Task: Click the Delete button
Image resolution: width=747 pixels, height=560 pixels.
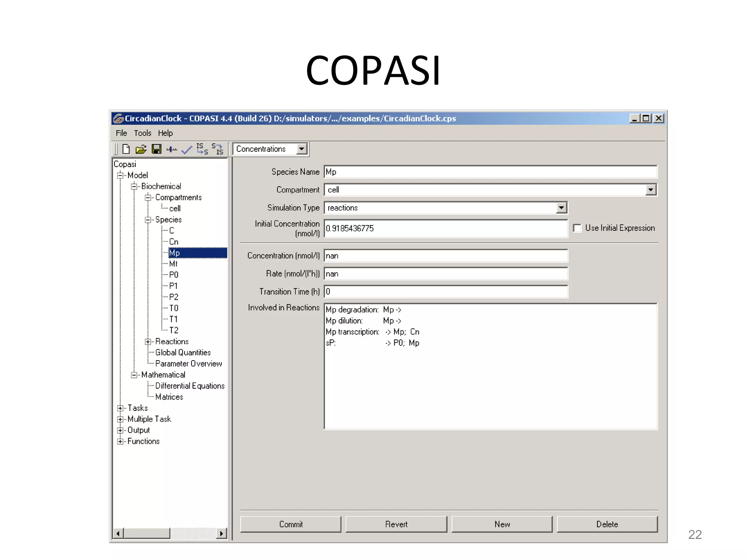Action: [607, 524]
